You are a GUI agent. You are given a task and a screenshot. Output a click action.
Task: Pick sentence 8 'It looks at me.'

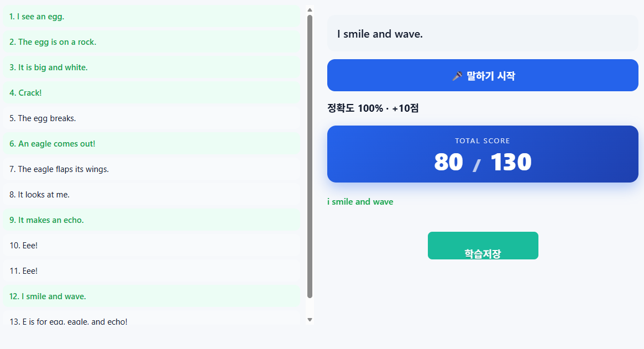point(151,195)
